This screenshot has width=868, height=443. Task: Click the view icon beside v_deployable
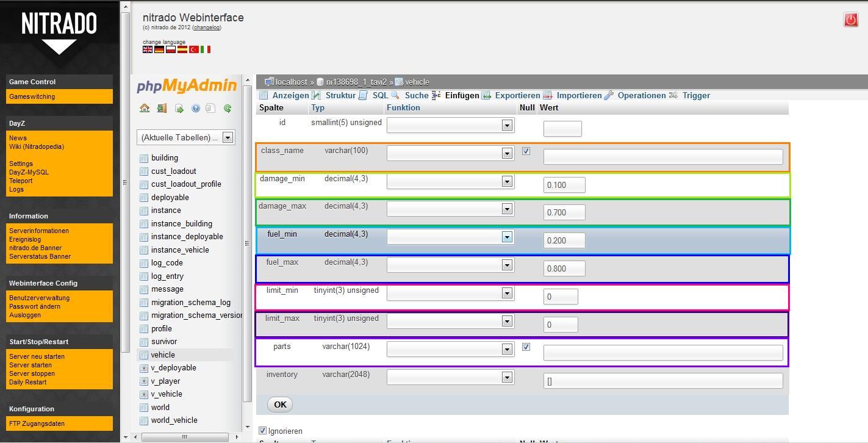click(144, 368)
